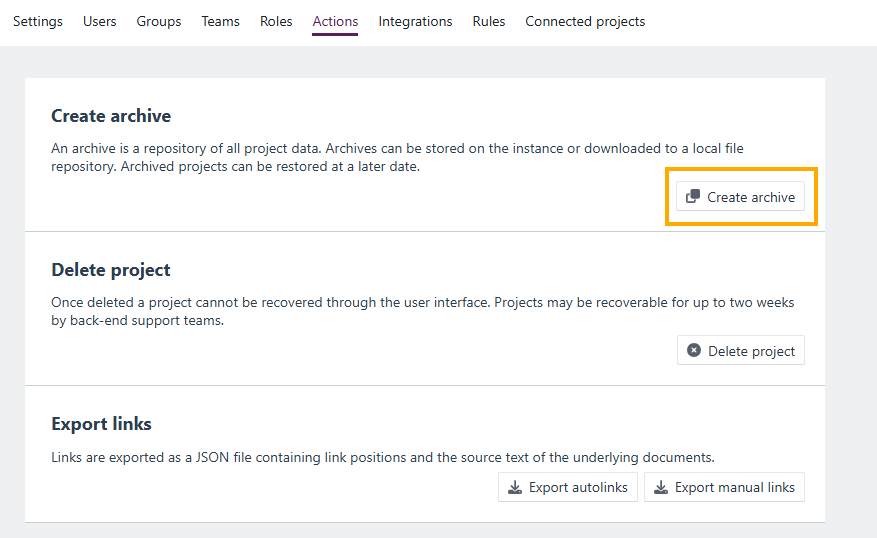Go to the Connected projects tab
This screenshot has height=538, width=877.
pyautogui.click(x=585, y=21)
